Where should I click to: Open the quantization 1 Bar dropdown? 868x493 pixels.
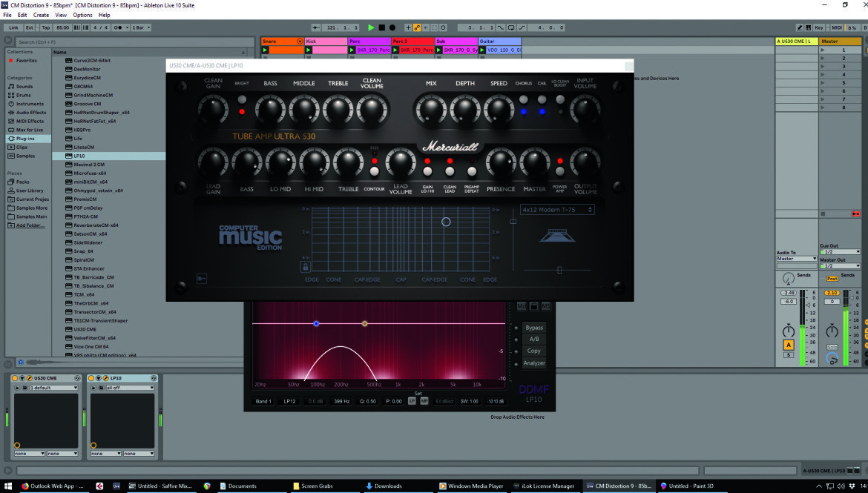(x=141, y=27)
